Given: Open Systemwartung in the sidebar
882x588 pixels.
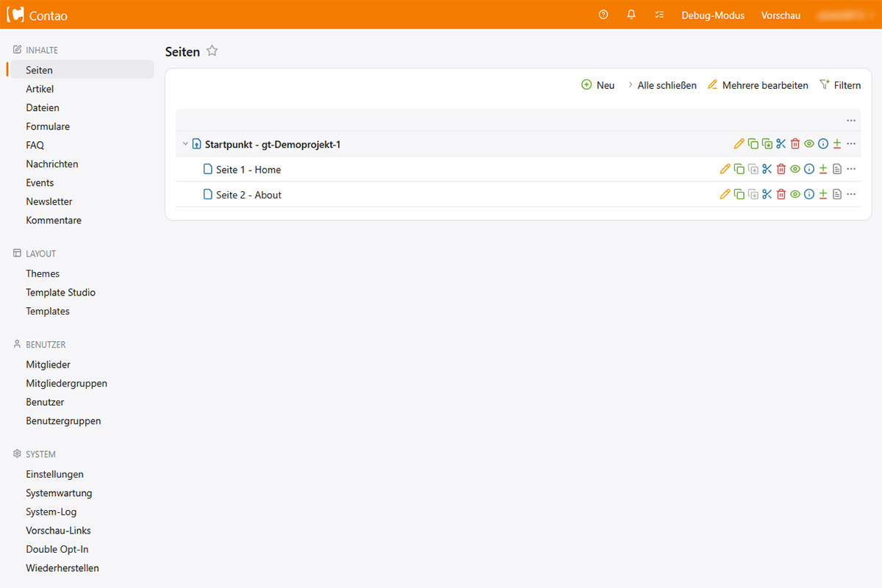Looking at the screenshot, I should (59, 493).
